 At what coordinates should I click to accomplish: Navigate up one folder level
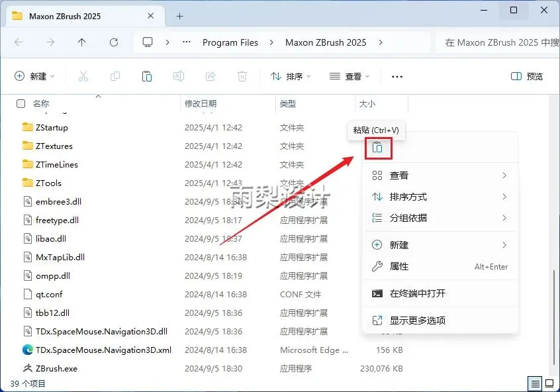[x=82, y=42]
